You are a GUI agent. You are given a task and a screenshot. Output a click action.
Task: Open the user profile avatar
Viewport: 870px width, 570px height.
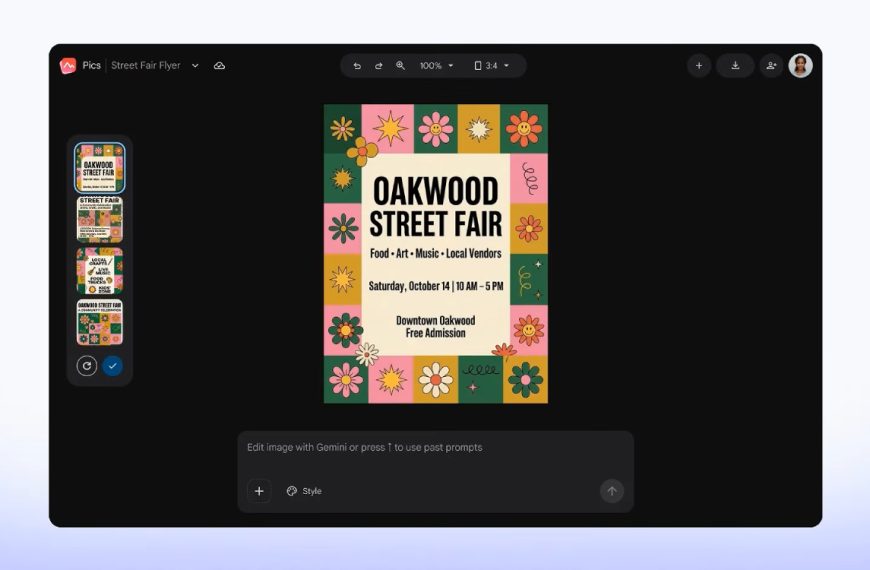tap(801, 65)
